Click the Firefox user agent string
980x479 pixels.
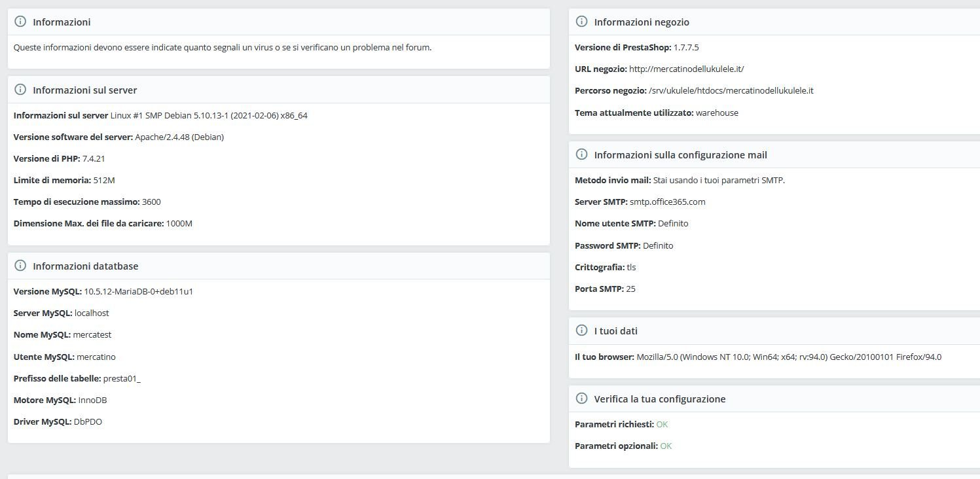(789, 357)
